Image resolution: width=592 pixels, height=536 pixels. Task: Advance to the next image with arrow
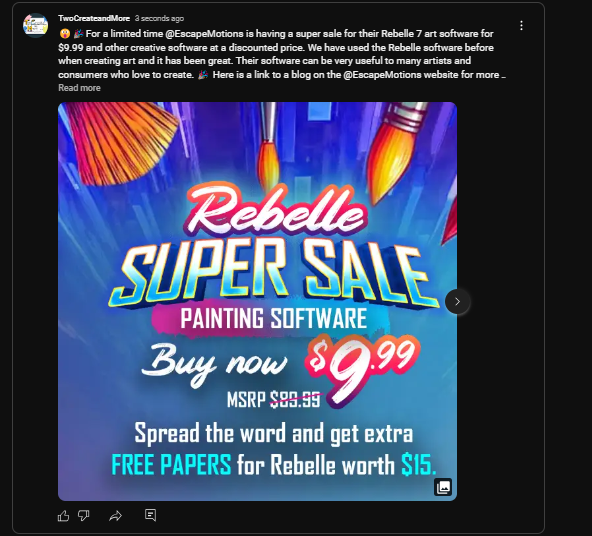(x=457, y=301)
